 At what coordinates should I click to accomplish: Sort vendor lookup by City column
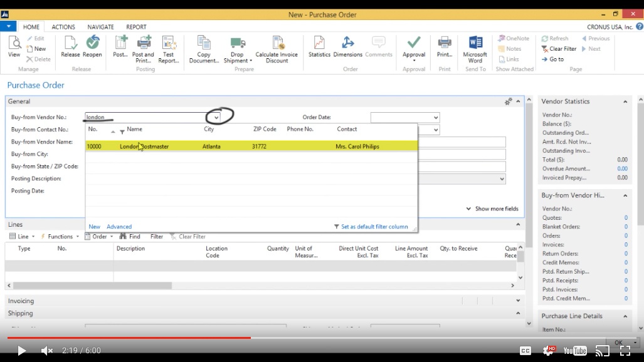[x=209, y=129]
